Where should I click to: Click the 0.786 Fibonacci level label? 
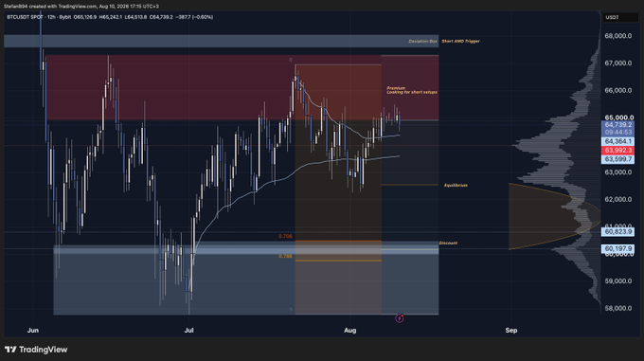tap(285, 256)
